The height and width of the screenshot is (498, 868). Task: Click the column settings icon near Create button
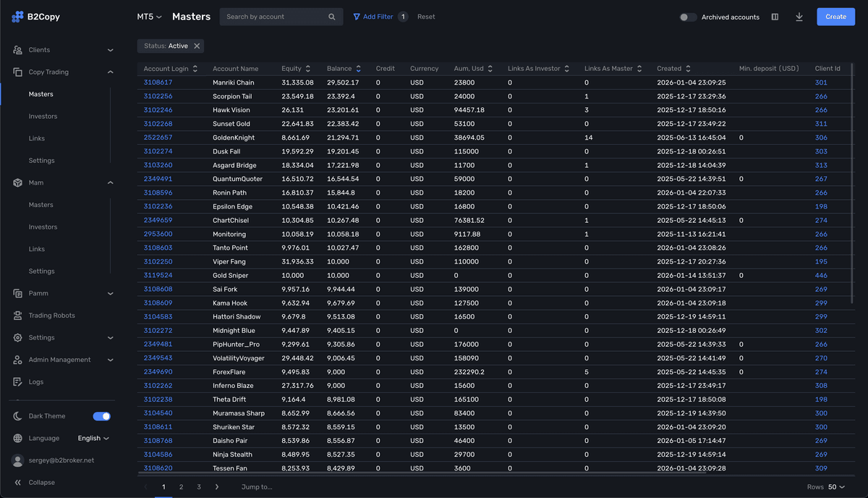775,16
